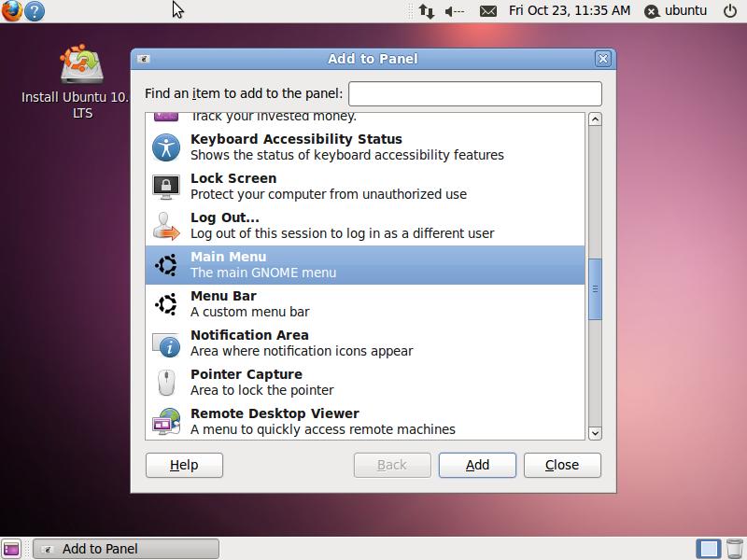
Task: Click the Help button
Action: (184, 465)
